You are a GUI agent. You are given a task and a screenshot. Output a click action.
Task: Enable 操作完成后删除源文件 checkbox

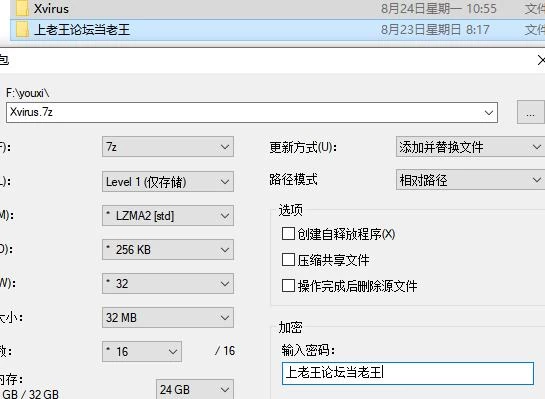(x=288, y=286)
